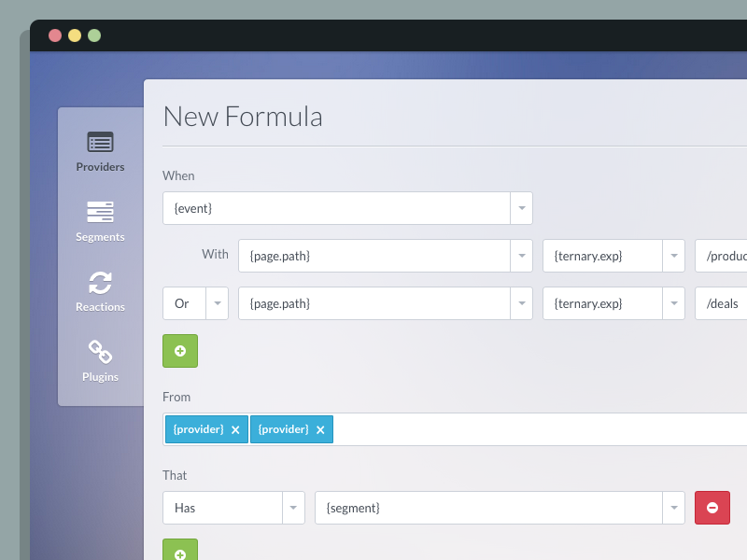Expand the {event} dropdown arrow
Image resolution: width=747 pixels, height=560 pixels.
[522, 208]
